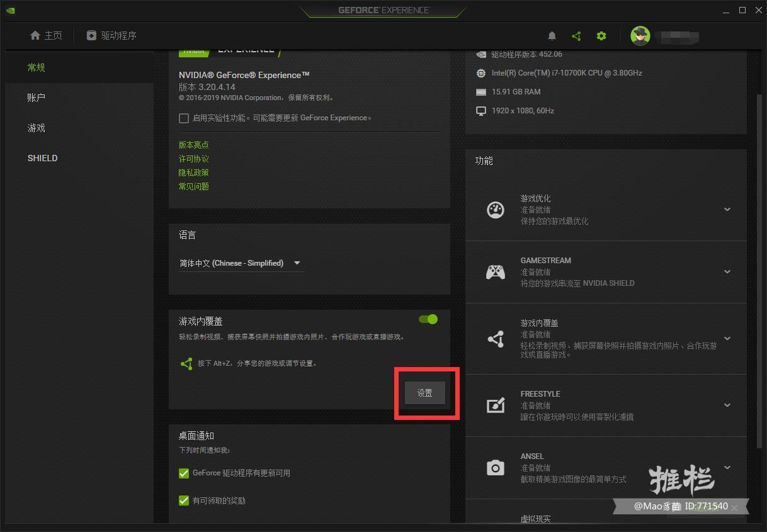Click the 游戏优化 feature icon

click(x=496, y=210)
